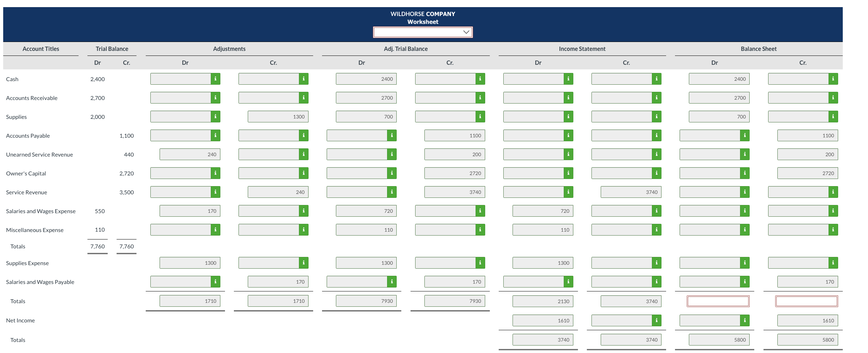This screenshot has height=353, width=868.
Task: Click Salaries and Wages Expense Adjustments Cr info icon
Action: 304,211
